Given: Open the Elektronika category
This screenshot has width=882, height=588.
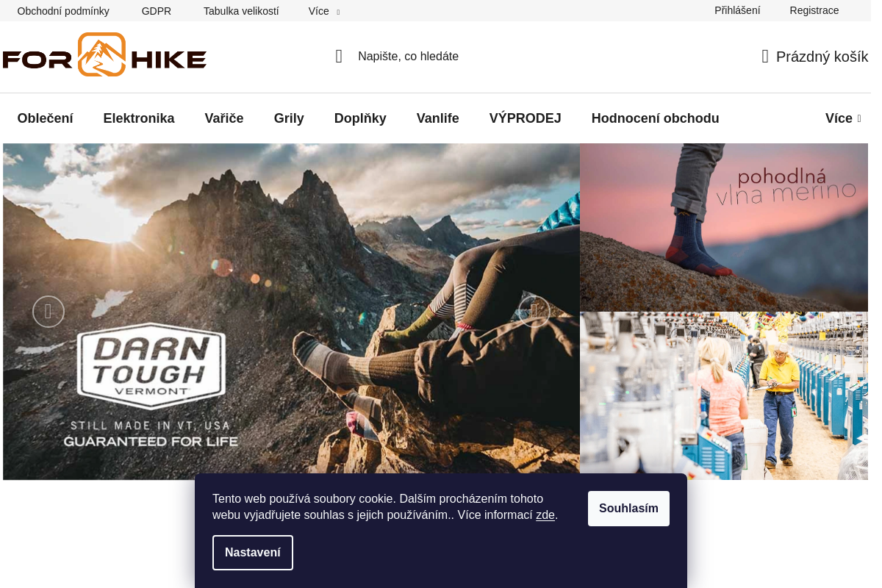Looking at the screenshot, I should tap(139, 118).
